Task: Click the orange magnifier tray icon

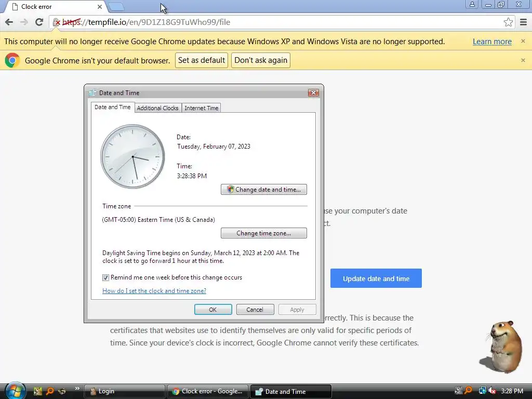Action: [468, 391]
